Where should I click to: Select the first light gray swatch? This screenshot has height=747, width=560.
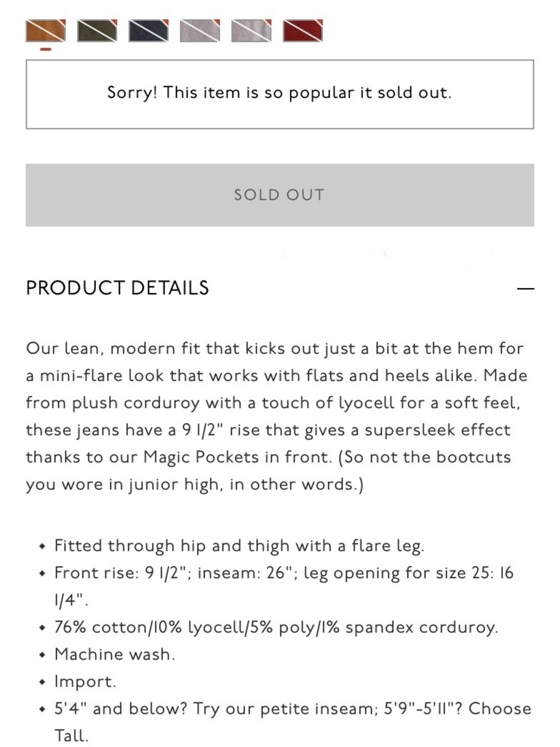(200, 30)
